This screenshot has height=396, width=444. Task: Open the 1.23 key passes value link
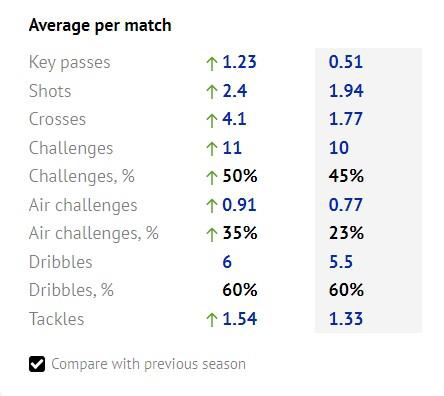(239, 62)
